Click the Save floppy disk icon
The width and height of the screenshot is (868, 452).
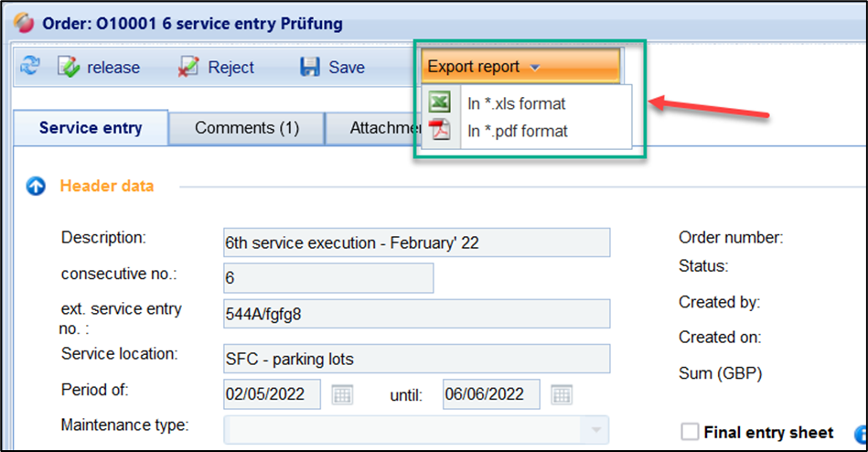[310, 67]
